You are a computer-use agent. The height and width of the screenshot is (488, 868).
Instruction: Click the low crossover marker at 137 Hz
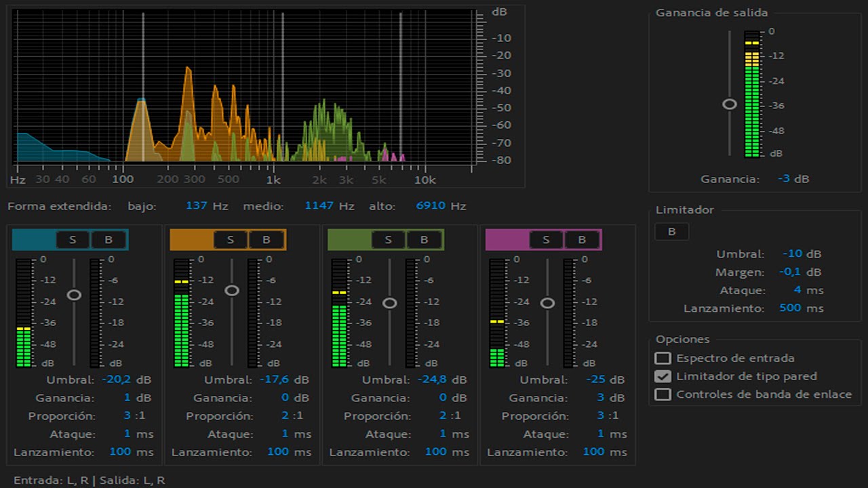pyautogui.click(x=143, y=87)
